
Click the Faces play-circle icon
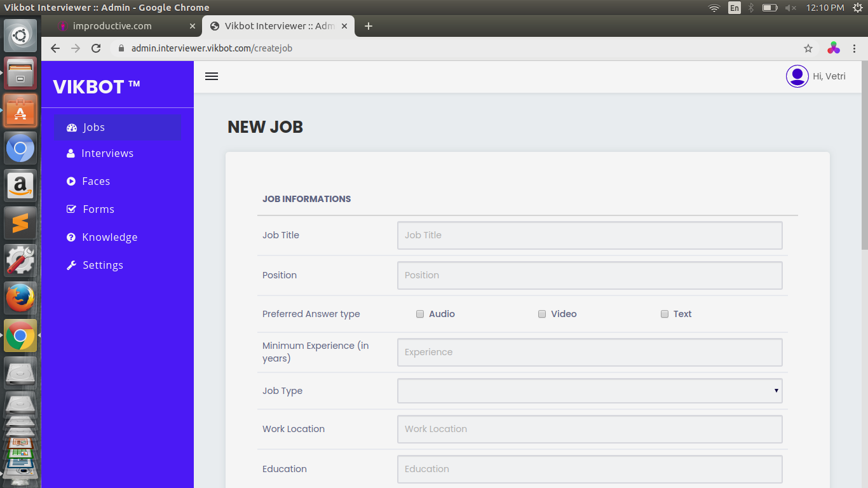tap(71, 182)
